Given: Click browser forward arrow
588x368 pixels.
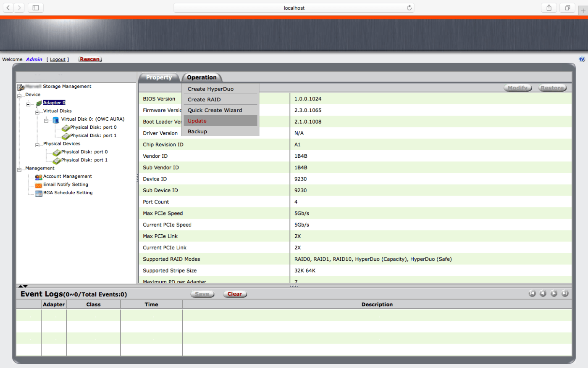Looking at the screenshot, I should pos(19,8).
